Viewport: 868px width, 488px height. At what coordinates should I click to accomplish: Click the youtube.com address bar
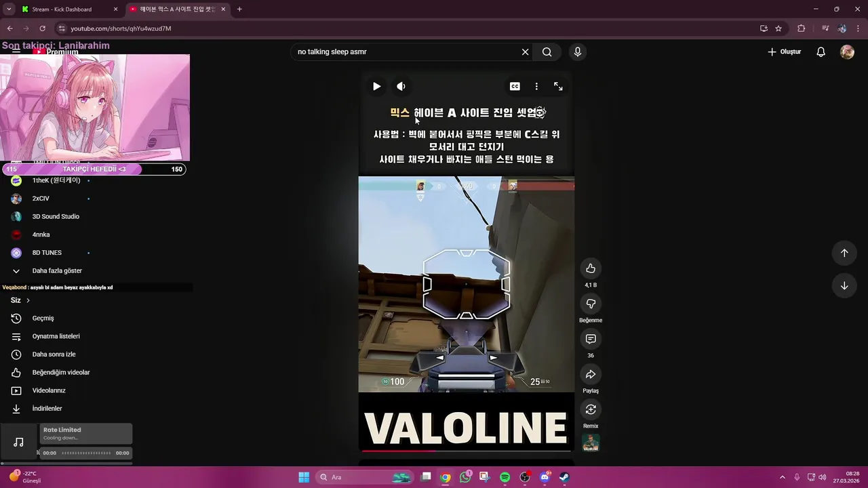point(407,28)
